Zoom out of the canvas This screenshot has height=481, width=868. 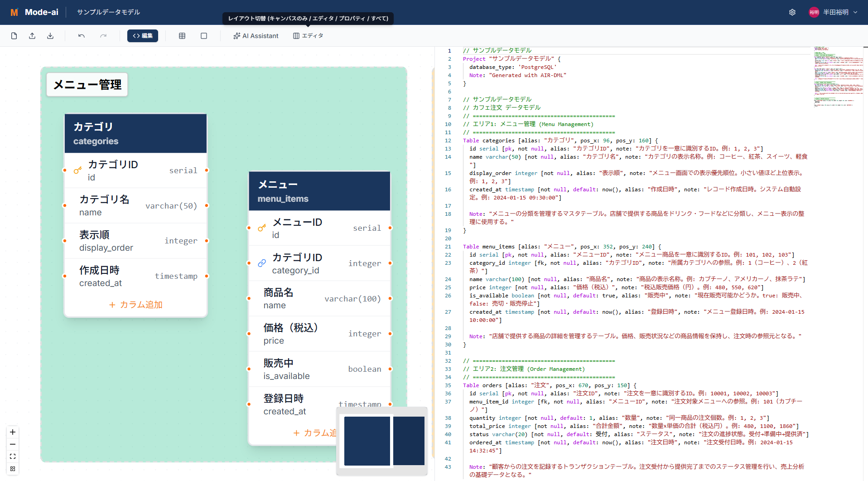[x=13, y=444]
